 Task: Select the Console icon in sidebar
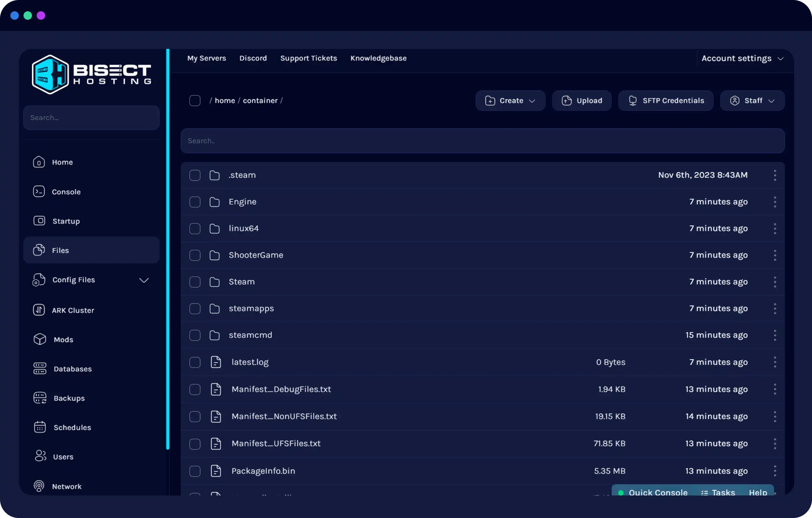tap(39, 191)
